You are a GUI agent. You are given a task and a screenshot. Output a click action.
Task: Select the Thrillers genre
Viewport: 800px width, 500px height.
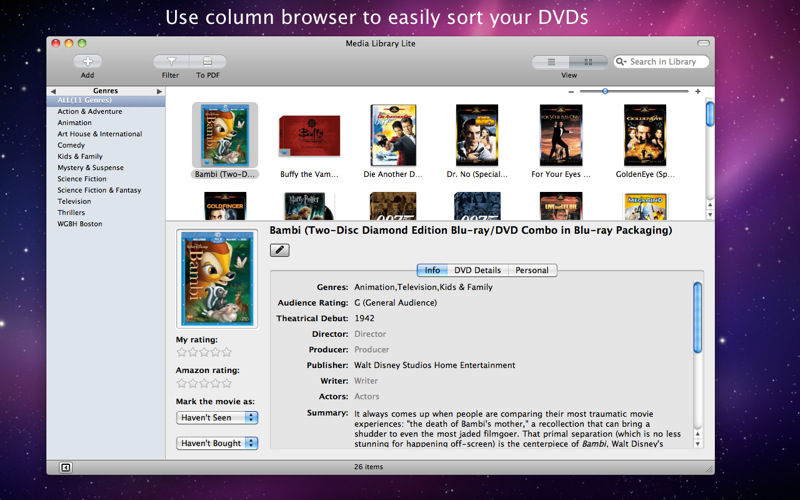coord(106,212)
